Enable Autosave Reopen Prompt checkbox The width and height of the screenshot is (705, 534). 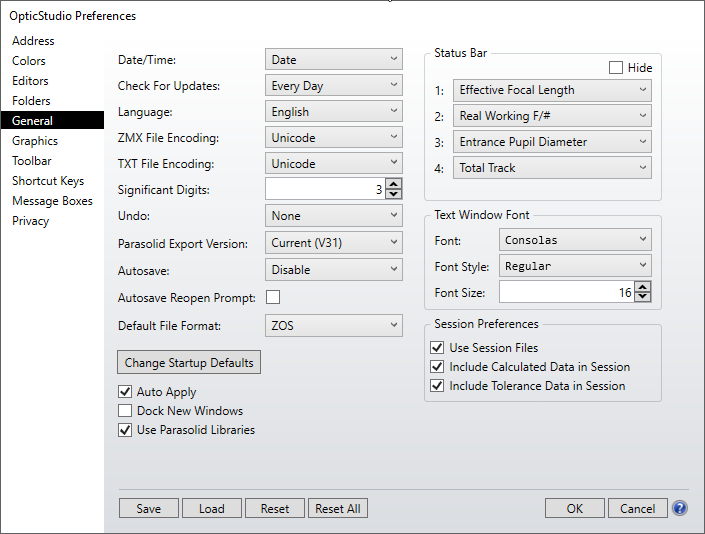point(272,297)
